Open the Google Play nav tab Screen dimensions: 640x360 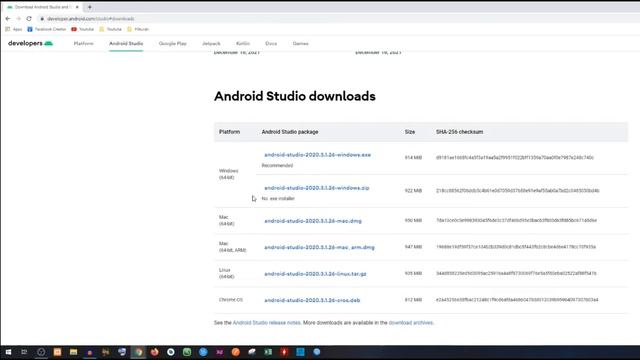coord(173,43)
